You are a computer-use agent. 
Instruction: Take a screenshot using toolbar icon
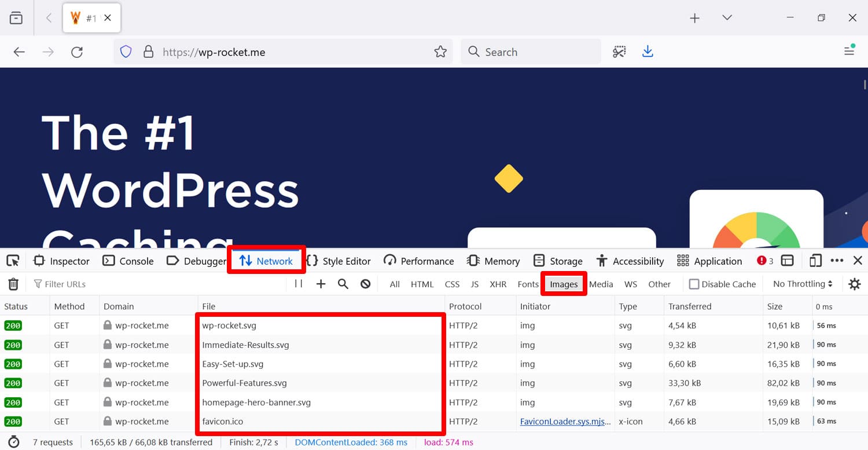[619, 52]
